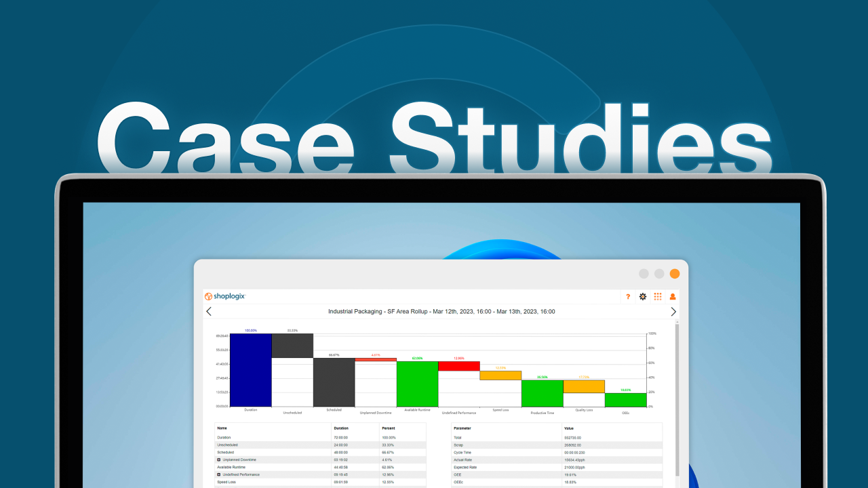Go to previous period with left arrow
Image resolution: width=868 pixels, height=488 pixels.
pos(209,312)
